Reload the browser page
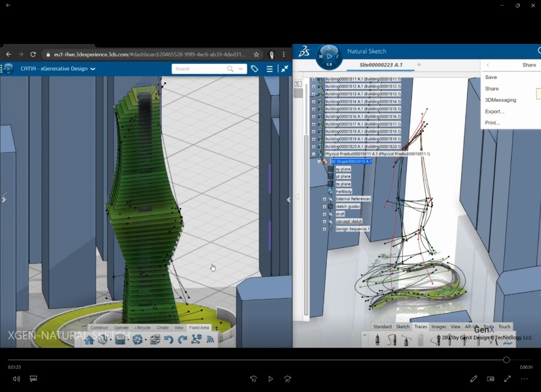 tap(33, 54)
